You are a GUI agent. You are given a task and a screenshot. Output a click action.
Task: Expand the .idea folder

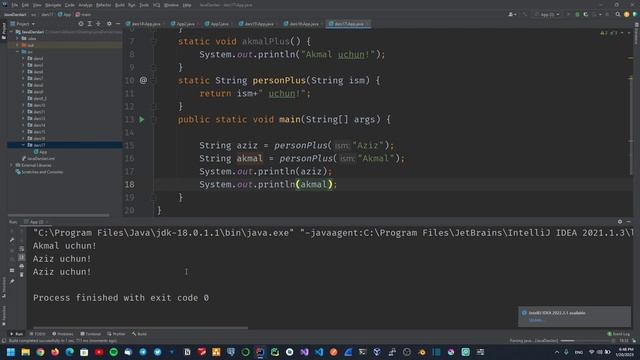click(x=18, y=38)
